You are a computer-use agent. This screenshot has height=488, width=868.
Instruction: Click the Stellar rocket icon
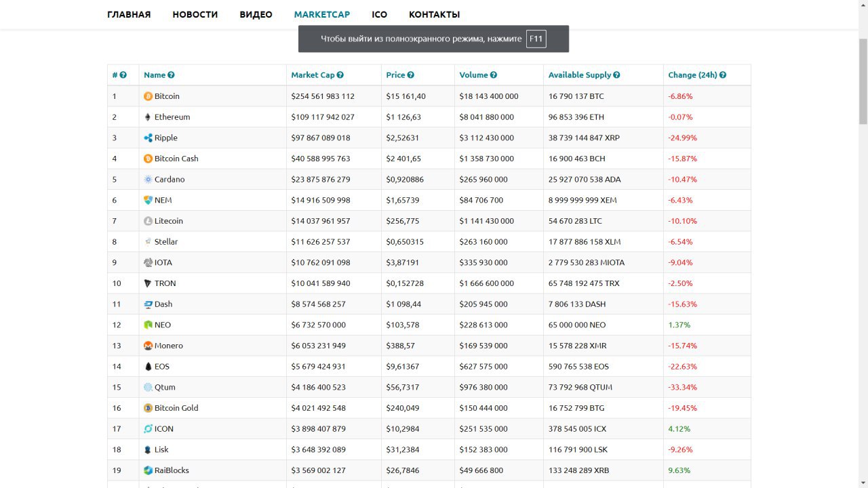[148, 242]
